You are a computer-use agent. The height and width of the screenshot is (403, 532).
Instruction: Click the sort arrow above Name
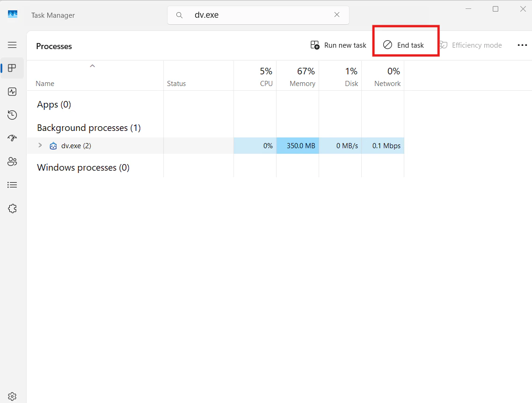(x=92, y=66)
